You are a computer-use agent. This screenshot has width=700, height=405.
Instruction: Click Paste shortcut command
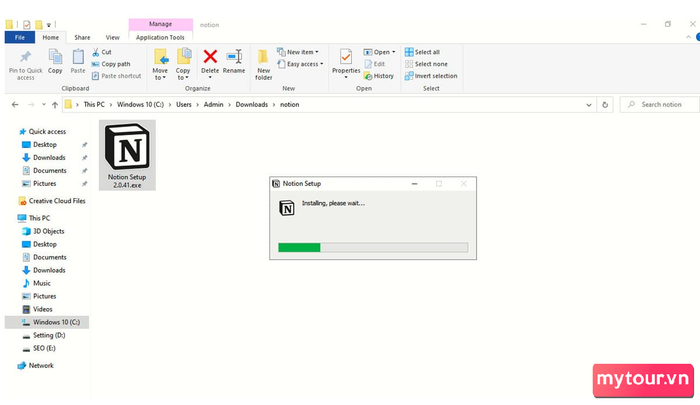[117, 76]
